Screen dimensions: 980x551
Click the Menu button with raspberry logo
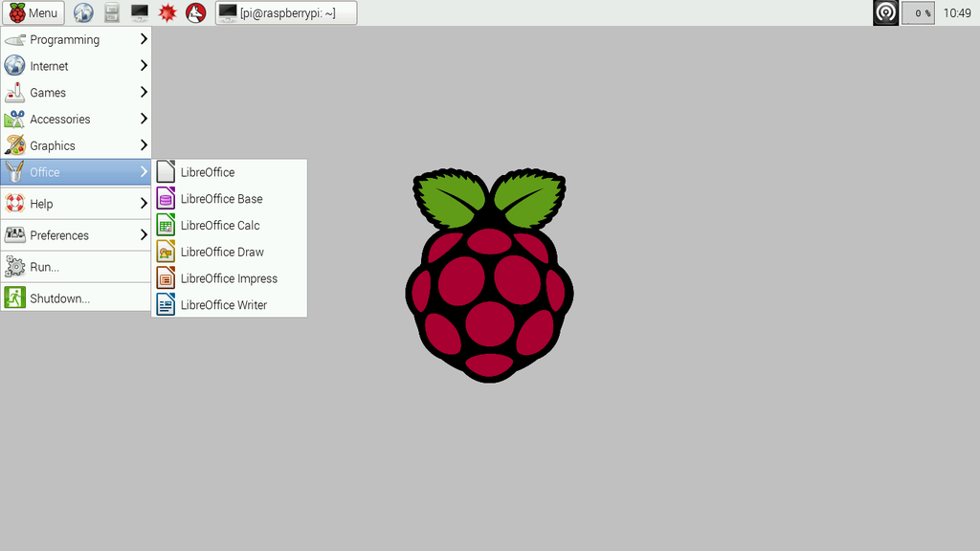tap(33, 13)
